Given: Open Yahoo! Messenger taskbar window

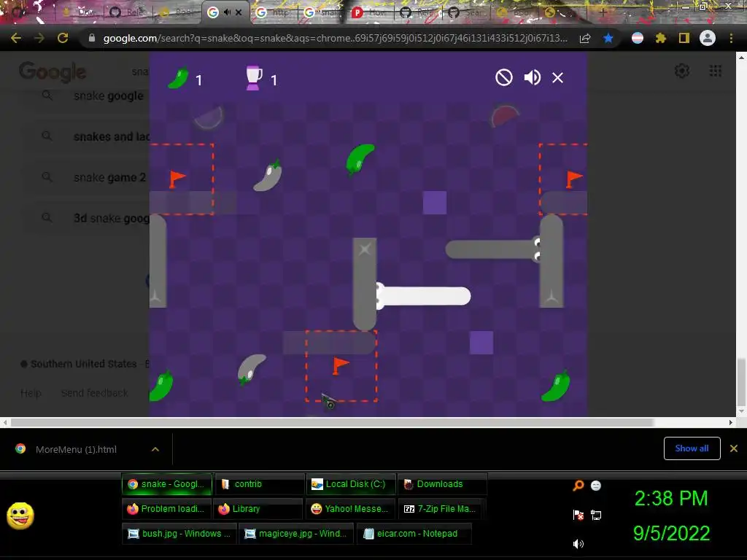Looking at the screenshot, I should [x=351, y=508].
